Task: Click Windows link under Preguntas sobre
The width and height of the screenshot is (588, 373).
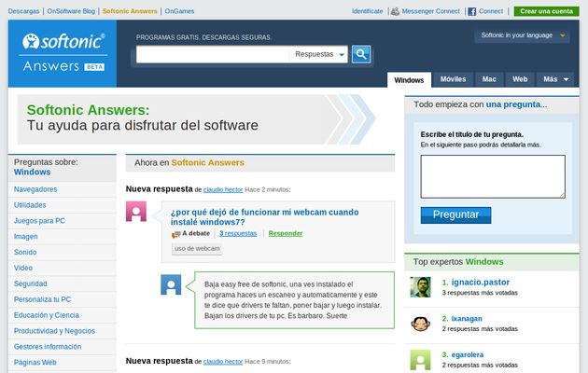Action: point(33,173)
